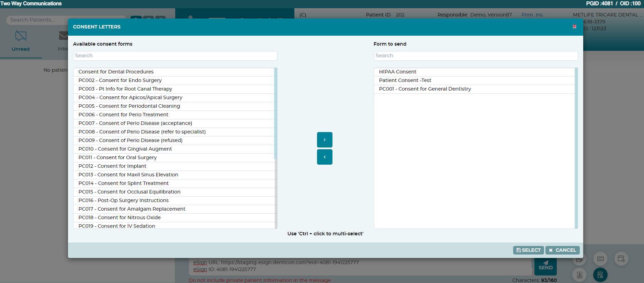Click the SELECT button

tap(528, 250)
